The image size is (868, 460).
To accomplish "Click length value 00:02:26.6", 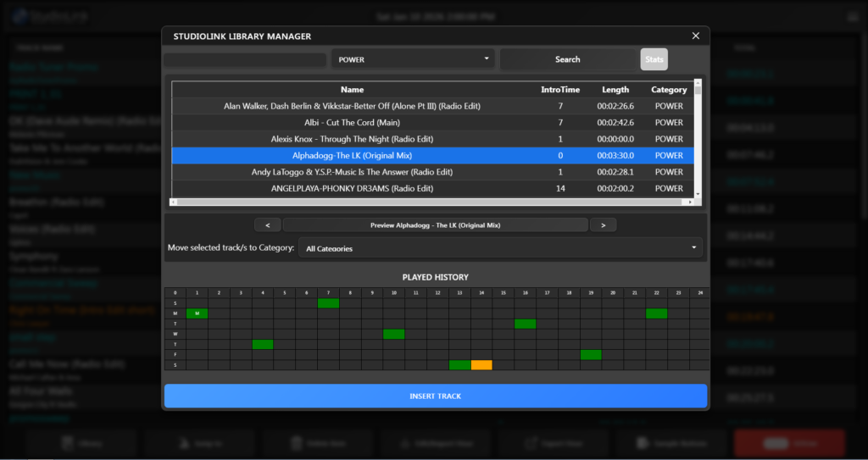I will [x=615, y=106].
